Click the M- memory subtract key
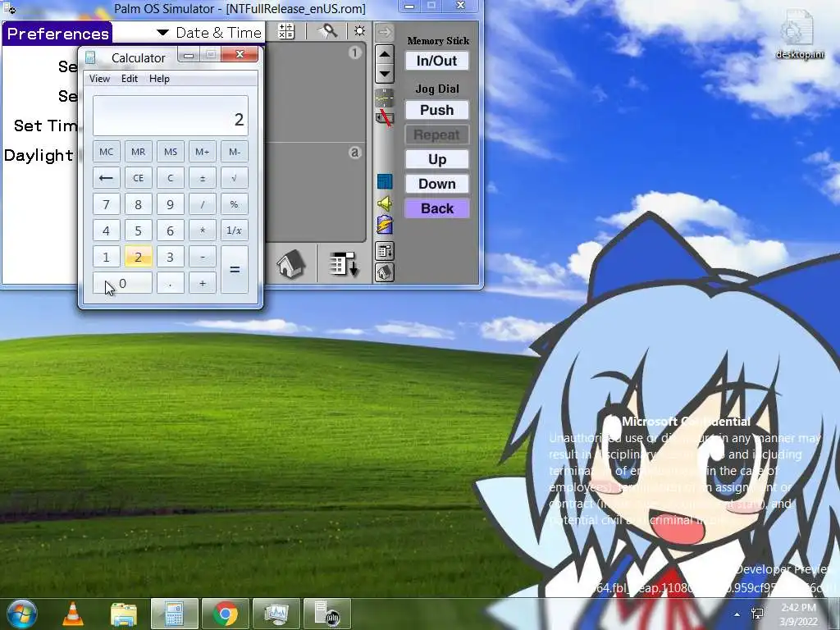 tap(235, 152)
